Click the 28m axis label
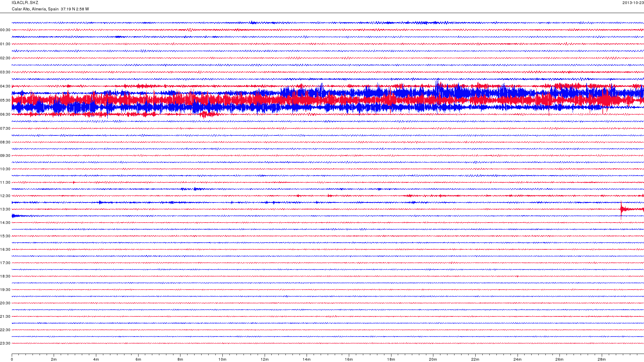The height and width of the screenshot is (362, 644). click(602, 360)
